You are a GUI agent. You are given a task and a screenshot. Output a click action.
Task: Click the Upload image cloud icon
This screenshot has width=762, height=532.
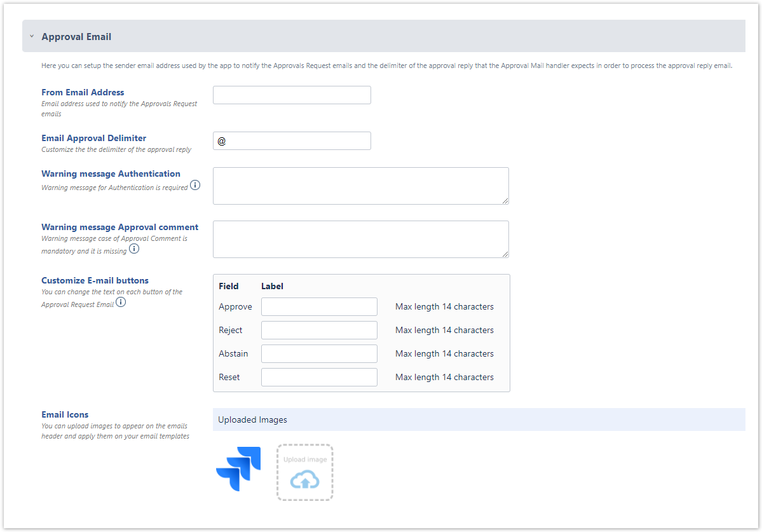click(305, 480)
